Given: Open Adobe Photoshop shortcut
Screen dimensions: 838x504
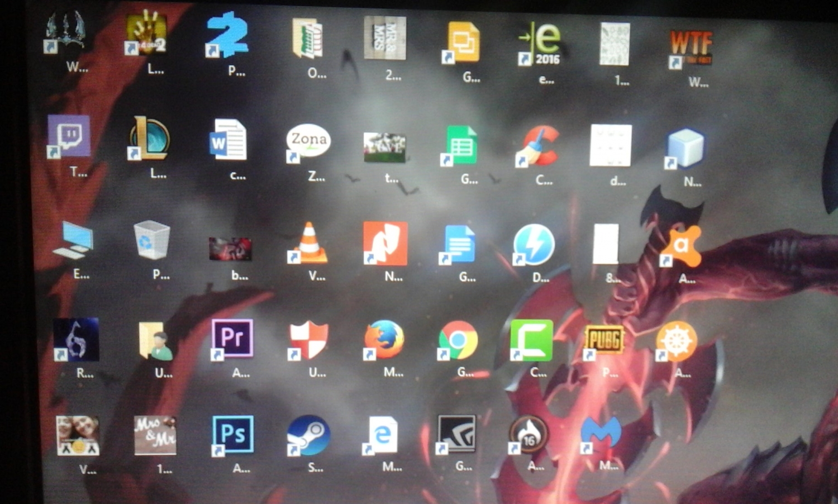Looking at the screenshot, I should click(233, 435).
